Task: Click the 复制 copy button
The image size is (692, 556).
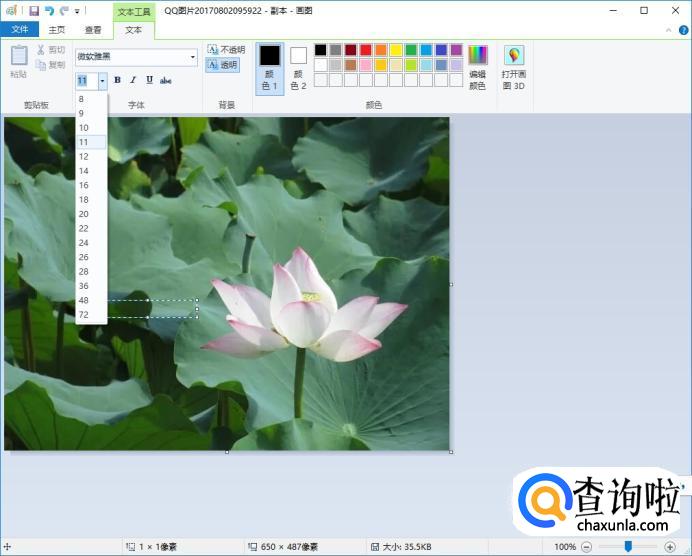Action: pos(51,65)
